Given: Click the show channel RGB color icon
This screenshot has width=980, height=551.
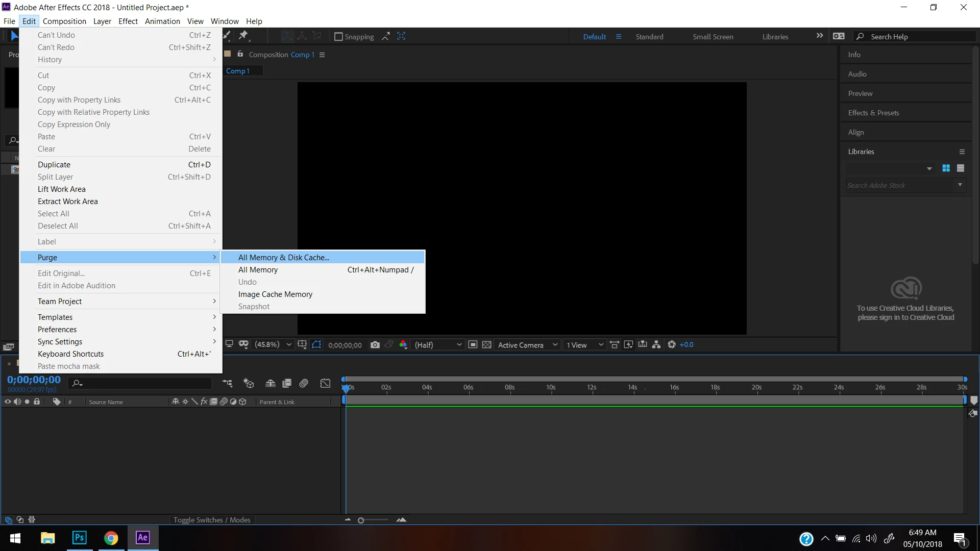Looking at the screenshot, I should 403,345.
